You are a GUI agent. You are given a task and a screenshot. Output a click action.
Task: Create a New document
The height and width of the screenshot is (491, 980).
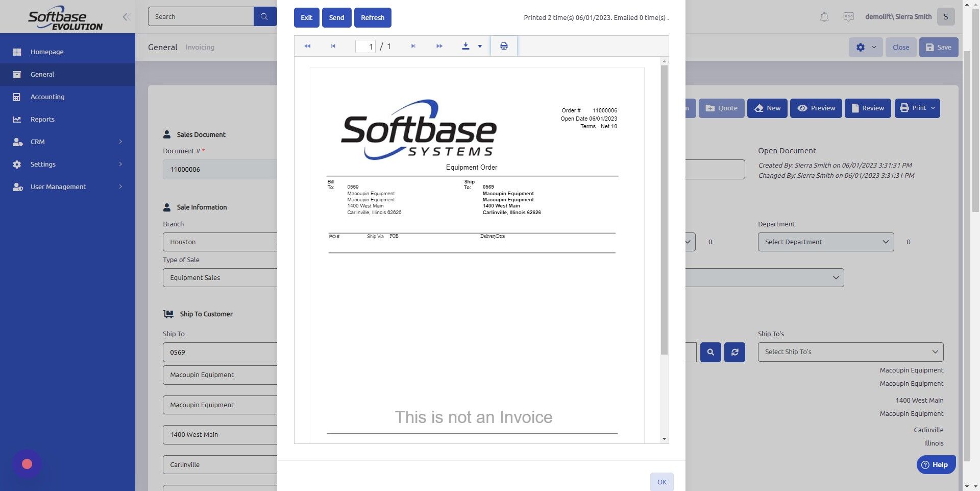(767, 108)
